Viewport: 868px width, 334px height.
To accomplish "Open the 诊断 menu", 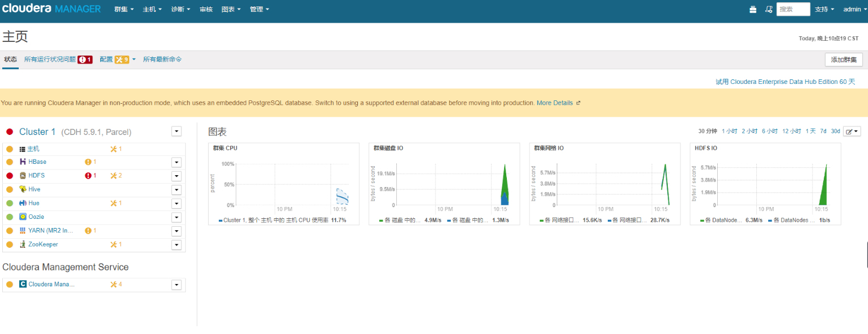I will (181, 10).
